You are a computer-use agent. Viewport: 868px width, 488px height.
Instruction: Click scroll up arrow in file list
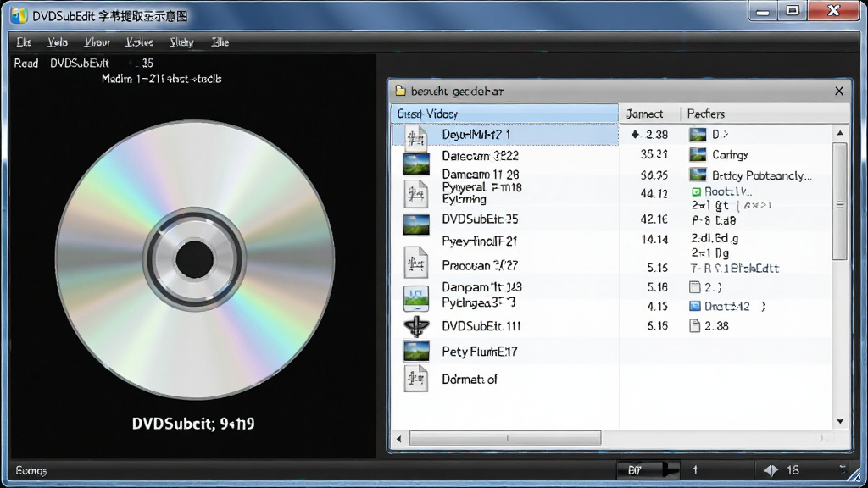(840, 133)
